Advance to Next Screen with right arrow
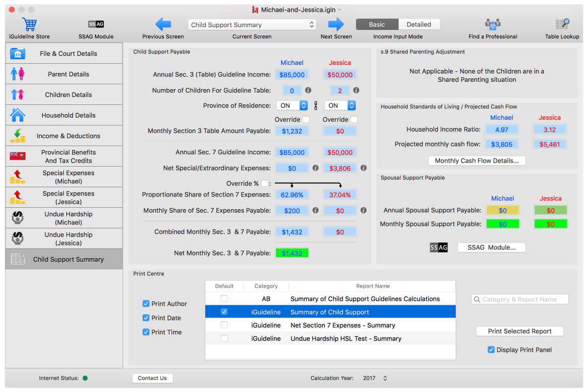The height and width of the screenshot is (392, 588). (x=336, y=24)
